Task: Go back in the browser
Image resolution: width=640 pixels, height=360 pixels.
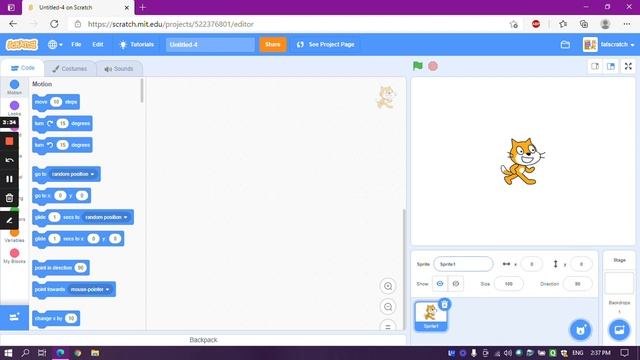Action: tap(13, 24)
